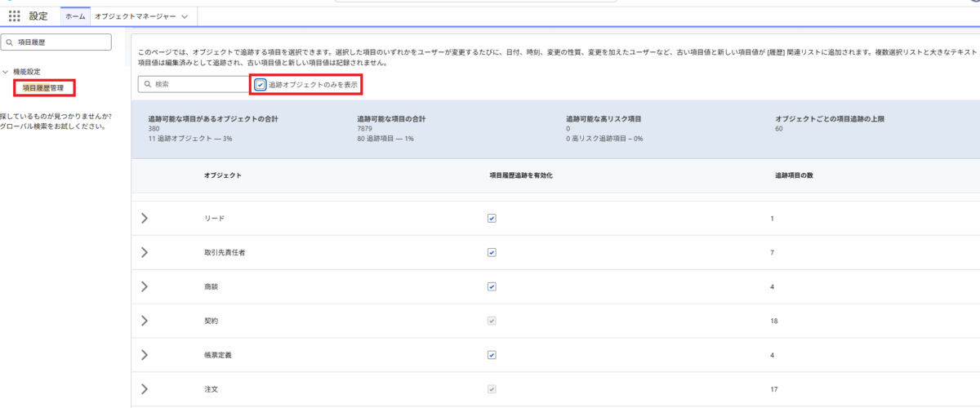This screenshot has width=980, height=408.
Task: Select 項目履歴管理 in the sidebar
Action: [x=42, y=87]
